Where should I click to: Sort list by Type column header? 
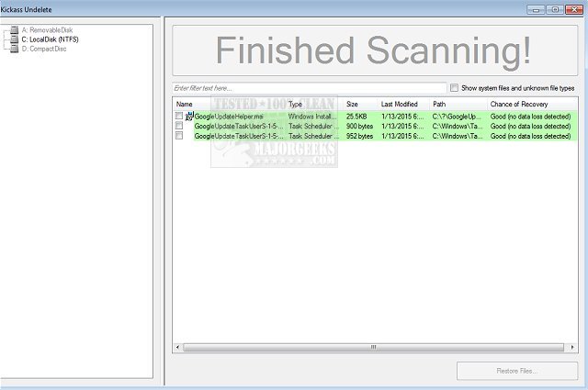[x=295, y=104]
